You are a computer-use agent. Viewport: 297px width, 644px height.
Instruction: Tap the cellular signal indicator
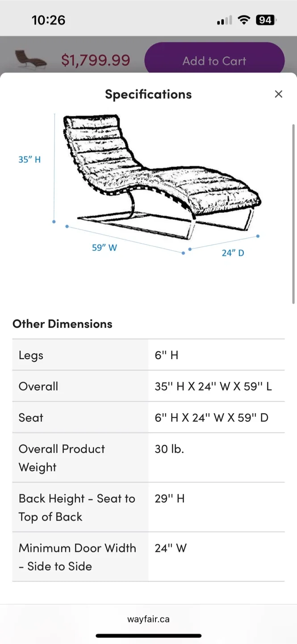pos(224,20)
